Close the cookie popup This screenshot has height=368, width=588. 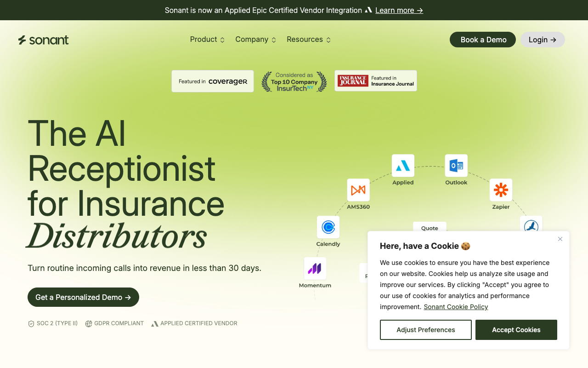point(560,239)
